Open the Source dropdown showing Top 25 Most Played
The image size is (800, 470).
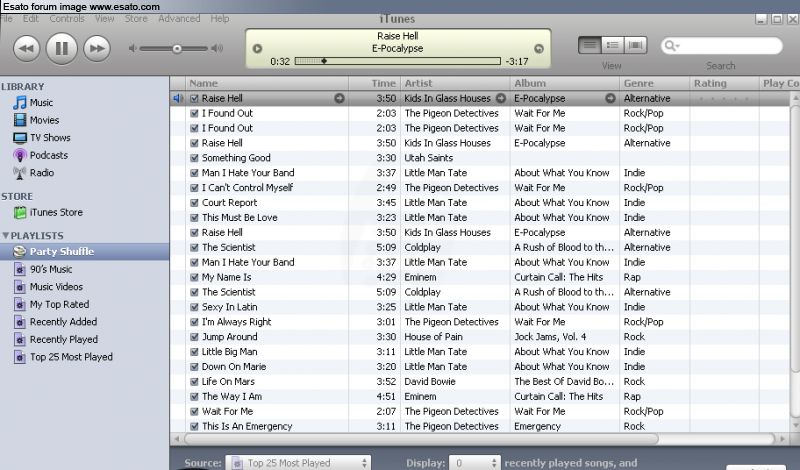pos(298,463)
